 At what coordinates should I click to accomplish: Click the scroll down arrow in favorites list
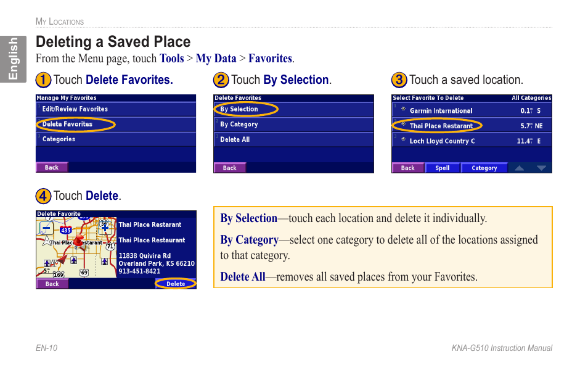pos(541,168)
